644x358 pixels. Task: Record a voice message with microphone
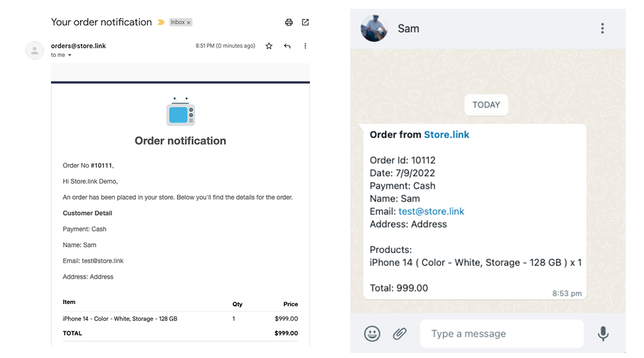[x=603, y=334]
